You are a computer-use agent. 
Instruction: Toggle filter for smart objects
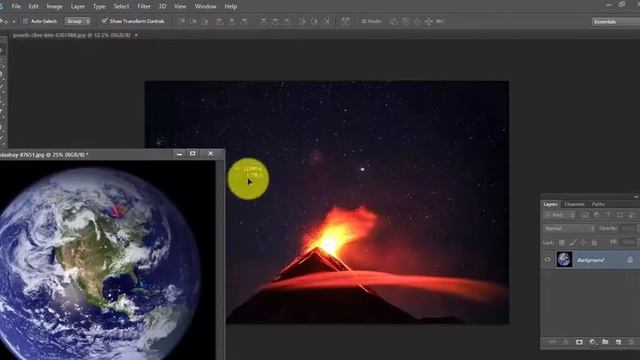632,215
